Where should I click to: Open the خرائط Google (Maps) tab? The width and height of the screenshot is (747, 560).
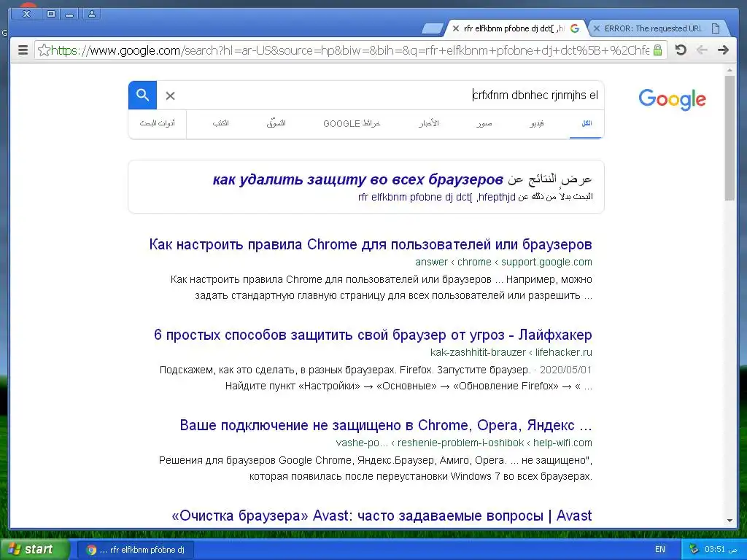coord(352,123)
